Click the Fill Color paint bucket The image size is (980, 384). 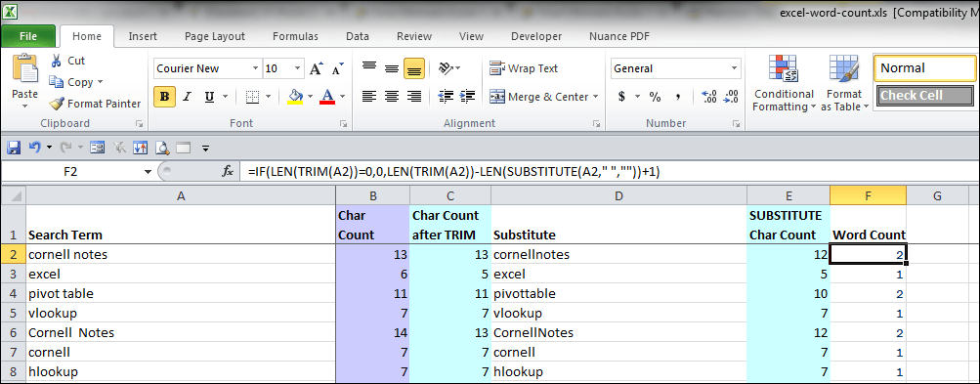coord(295,97)
